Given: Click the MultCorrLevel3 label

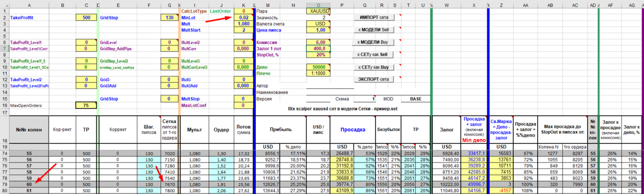Looking at the screenshot, I should (x=194, y=67).
